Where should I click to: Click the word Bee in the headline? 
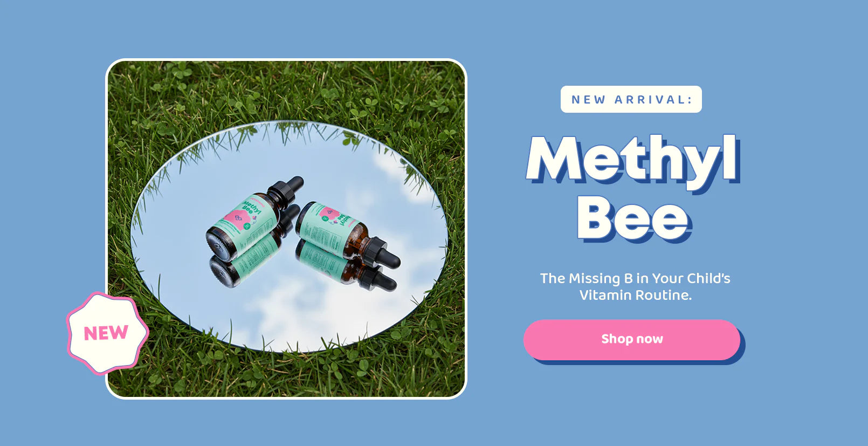634,219
